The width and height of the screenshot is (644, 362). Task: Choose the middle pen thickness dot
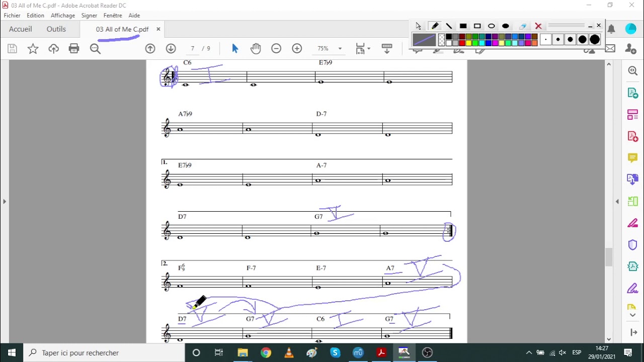click(570, 39)
